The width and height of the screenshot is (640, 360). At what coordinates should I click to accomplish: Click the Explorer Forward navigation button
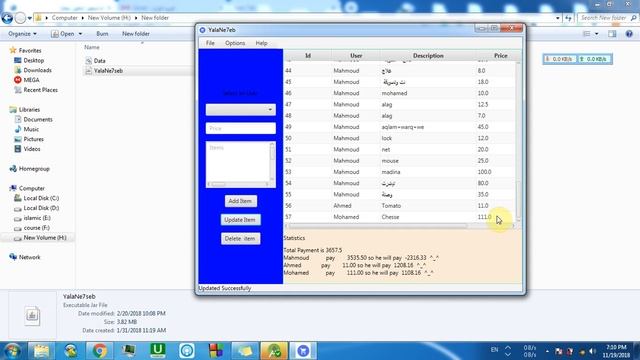point(20,18)
